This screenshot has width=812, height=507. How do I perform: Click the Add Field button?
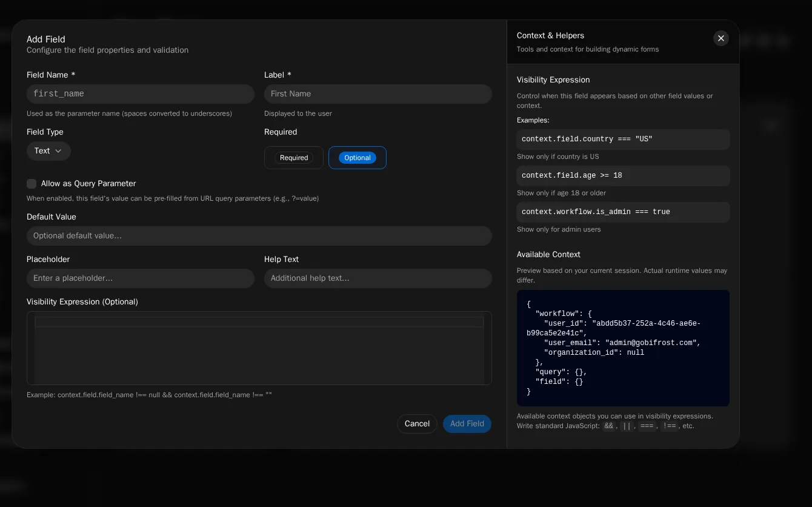[467, 424]
